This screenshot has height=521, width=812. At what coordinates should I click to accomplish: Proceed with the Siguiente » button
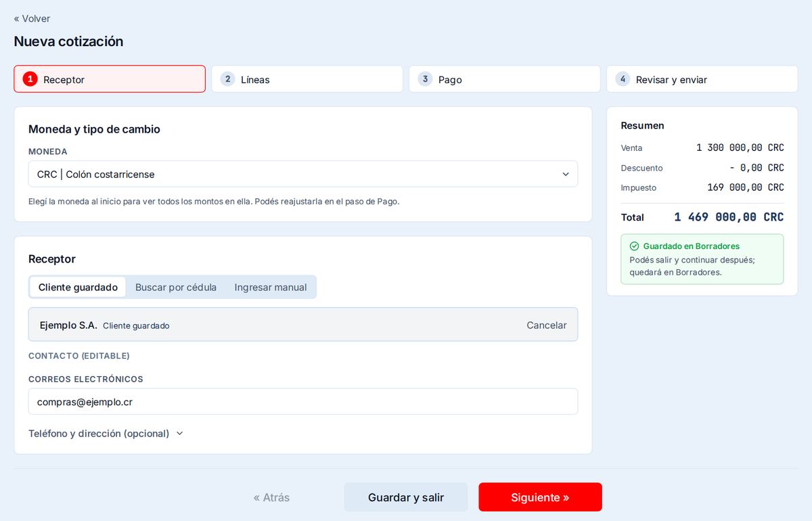click(540, 497)
